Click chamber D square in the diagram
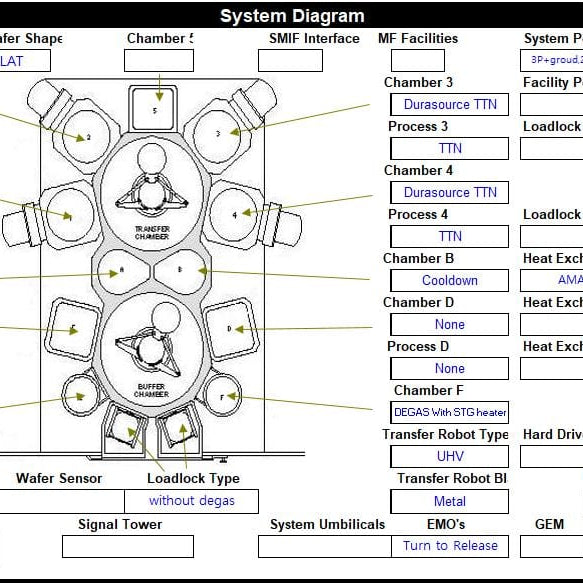Image resolution: width=583 pixels, height=583 pixels. 231,328
